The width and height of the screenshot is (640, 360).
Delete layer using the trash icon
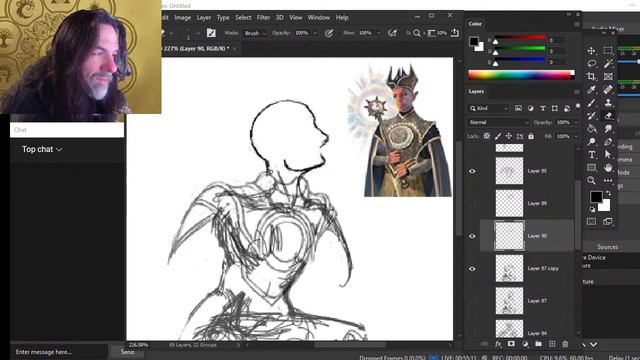tap(565, 344)
